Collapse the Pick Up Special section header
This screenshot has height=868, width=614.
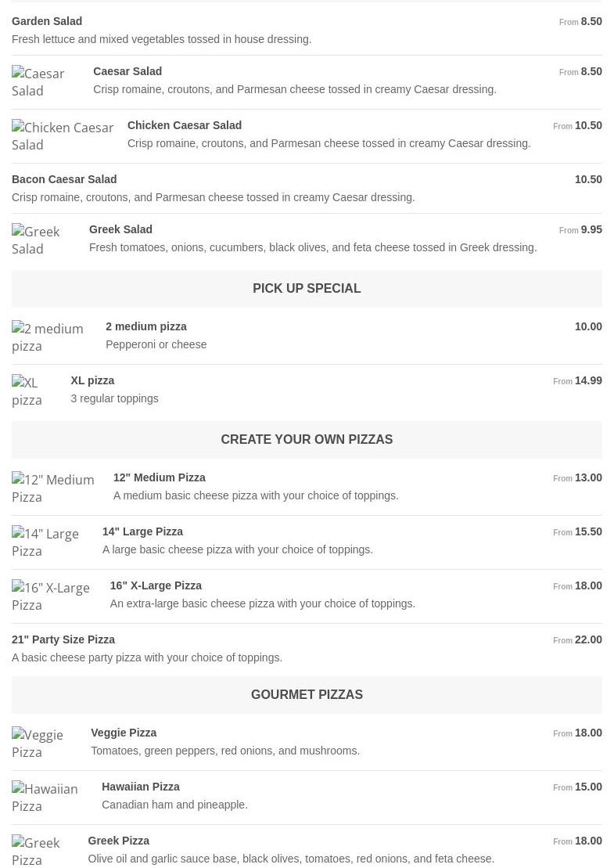[307, 289]
